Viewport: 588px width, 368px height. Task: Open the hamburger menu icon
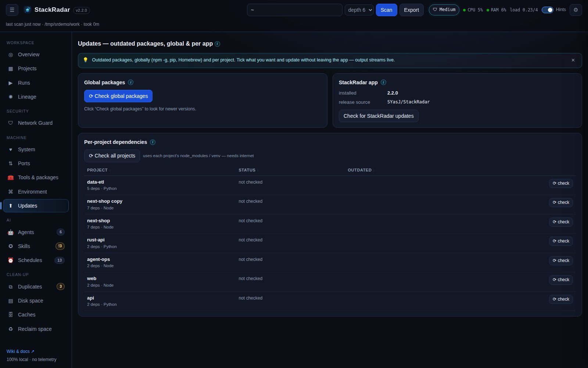point(12,10)
